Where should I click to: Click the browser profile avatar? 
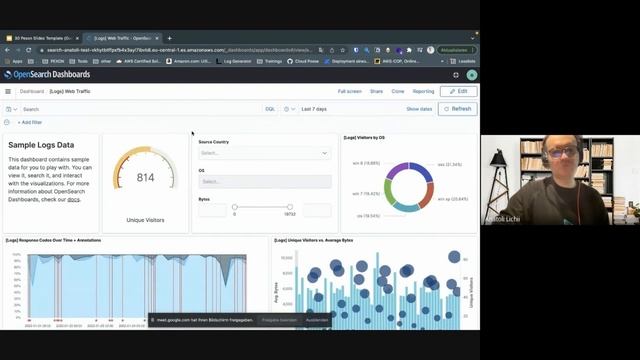[431, 50]
